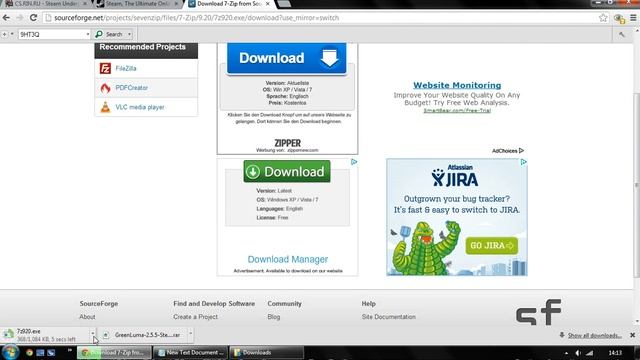The image size is (640, 360).
Task: Close the downloads bar
Action: coord(632,335)
